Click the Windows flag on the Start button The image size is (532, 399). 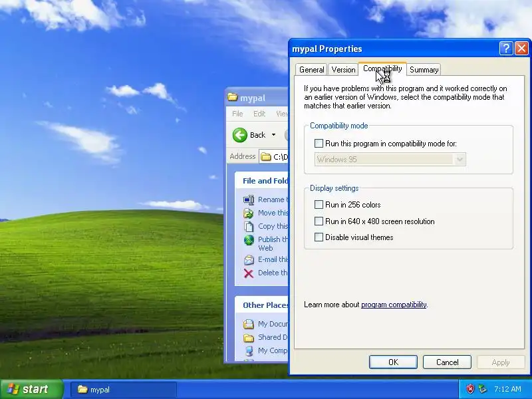point(13,389)
